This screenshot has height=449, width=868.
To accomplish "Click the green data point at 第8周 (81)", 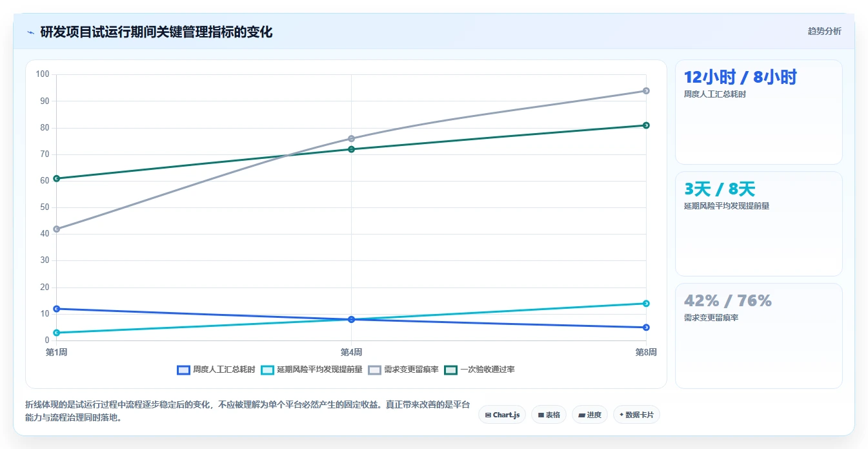I will coord(646,125).
